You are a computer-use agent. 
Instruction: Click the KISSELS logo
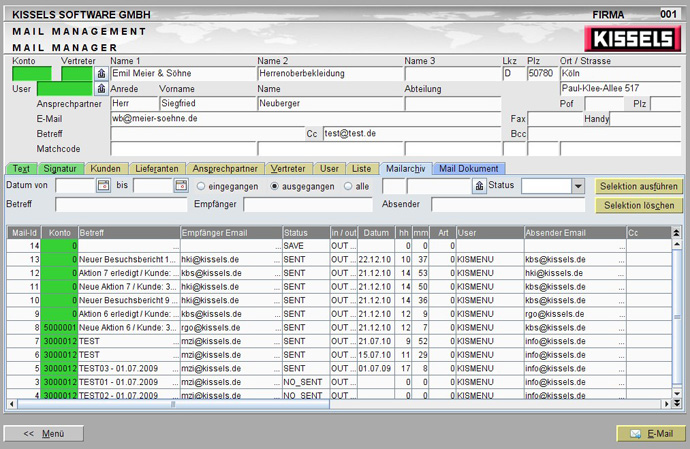[x=632, y=39]
